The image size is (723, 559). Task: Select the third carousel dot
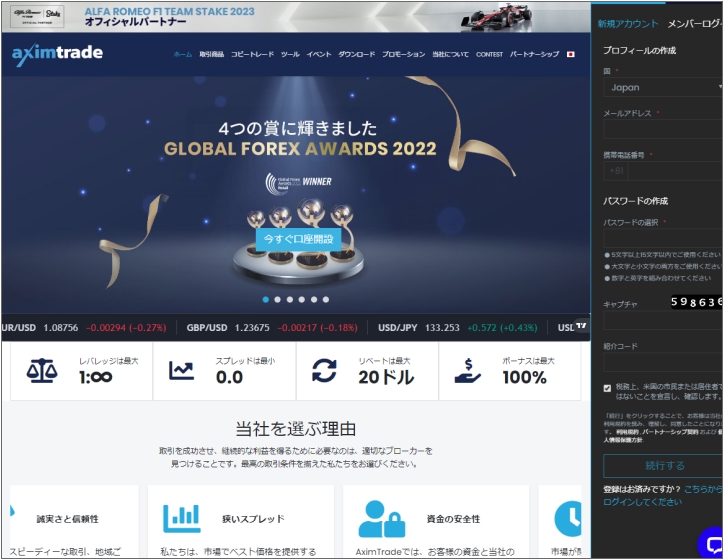pyautogui.click(x=290, y=299)
